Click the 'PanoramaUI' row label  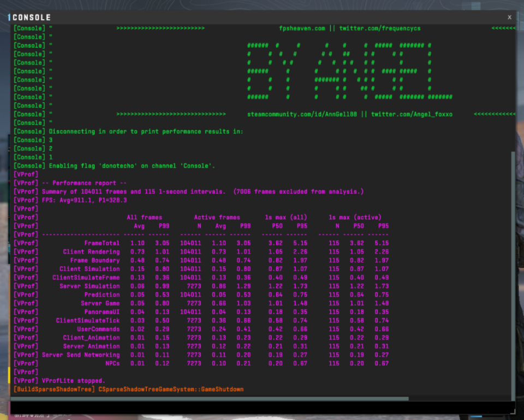(102, 312)
